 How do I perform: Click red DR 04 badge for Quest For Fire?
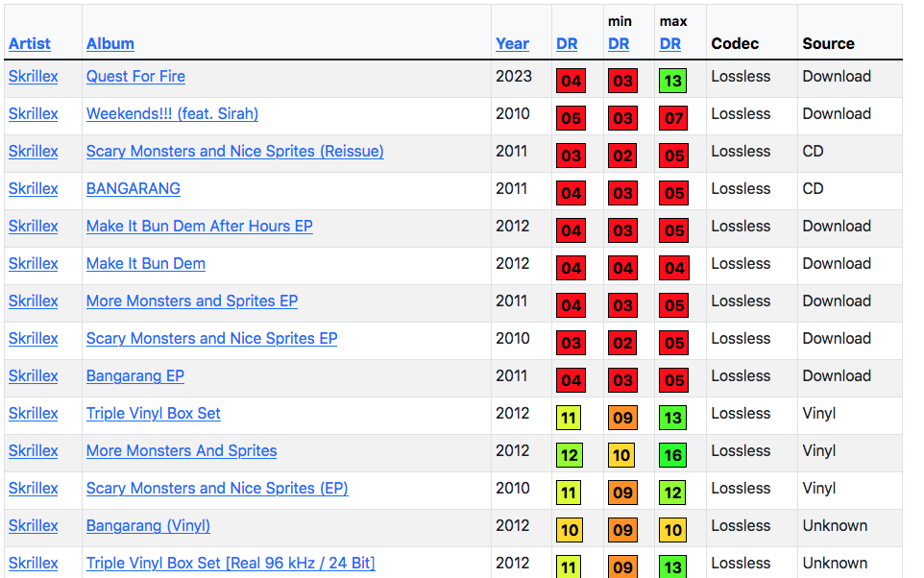pos(571,81)
